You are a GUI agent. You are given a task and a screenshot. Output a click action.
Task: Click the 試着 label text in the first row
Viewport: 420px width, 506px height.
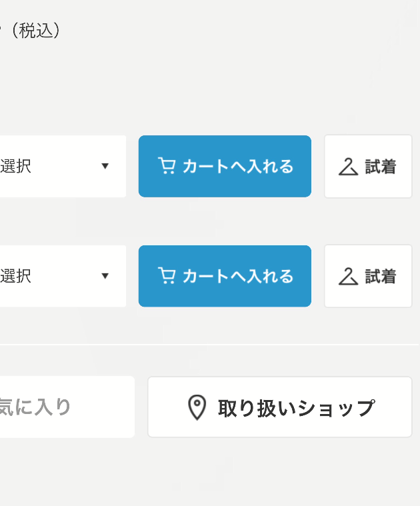pos(380,167)
